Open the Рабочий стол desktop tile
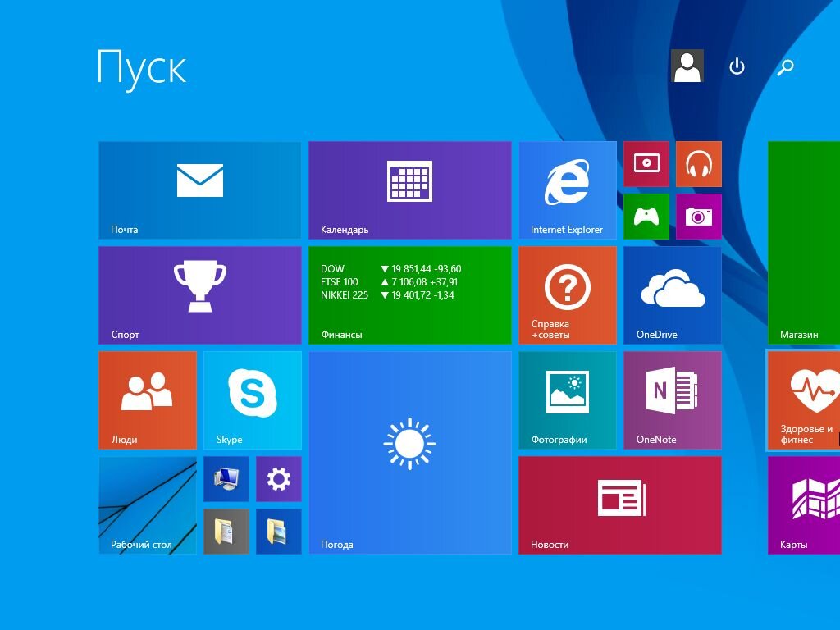The height and width of the screenshot is (630, 840). coord(148,505)
